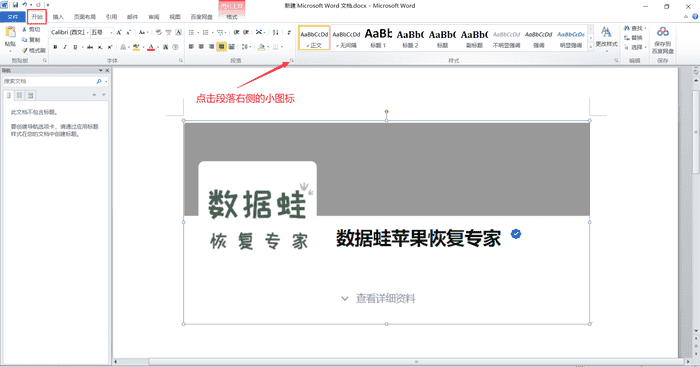
Task: Click the Save icon in quick access toolbar
Action: 15,5
